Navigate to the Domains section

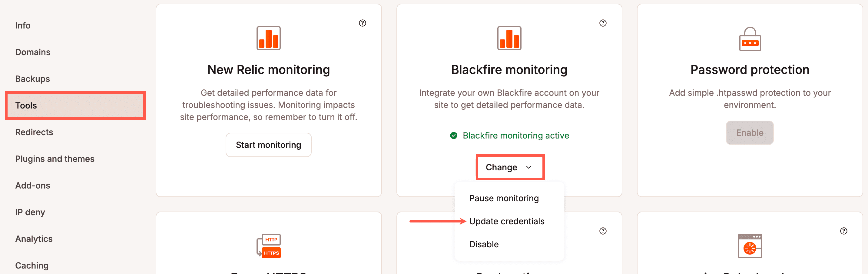coord(33,52)
